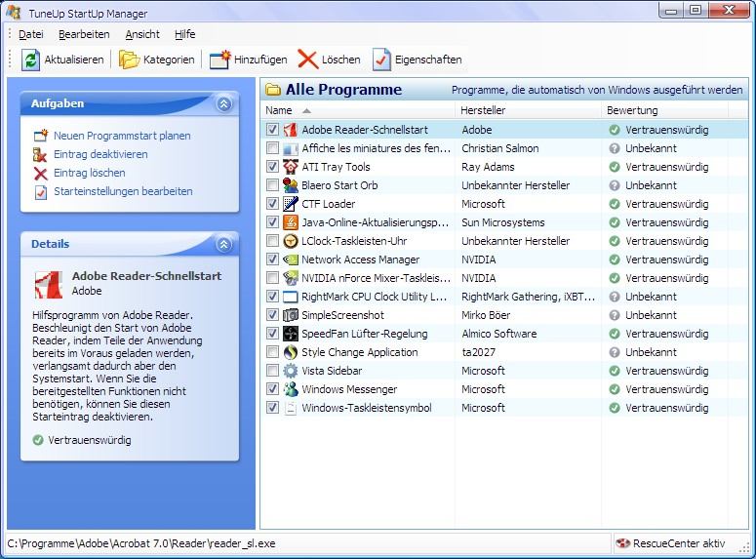Select the Windows-Taskleistensymbol entry name
This screenshot has width=756, height=559.
coord(367,408)
